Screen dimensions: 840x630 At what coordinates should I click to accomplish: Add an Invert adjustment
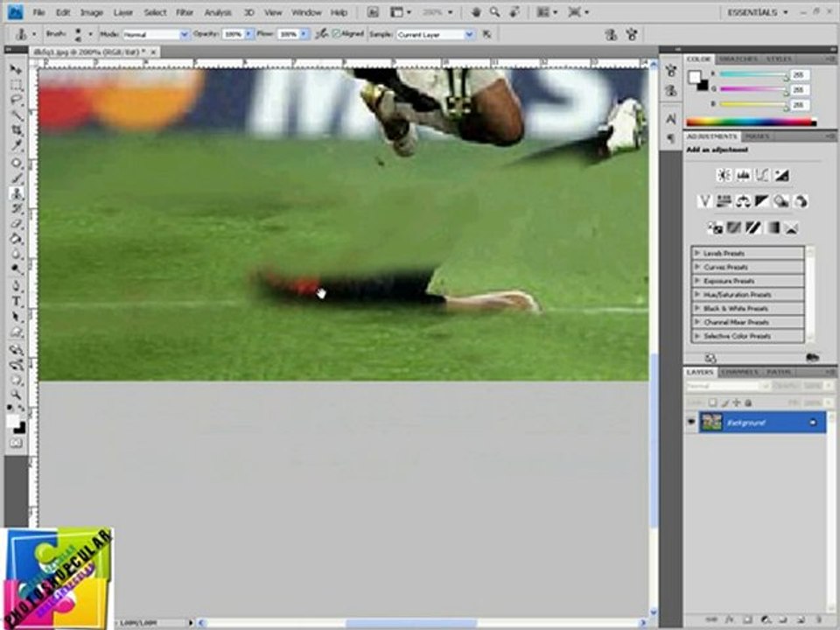point(715,228)
